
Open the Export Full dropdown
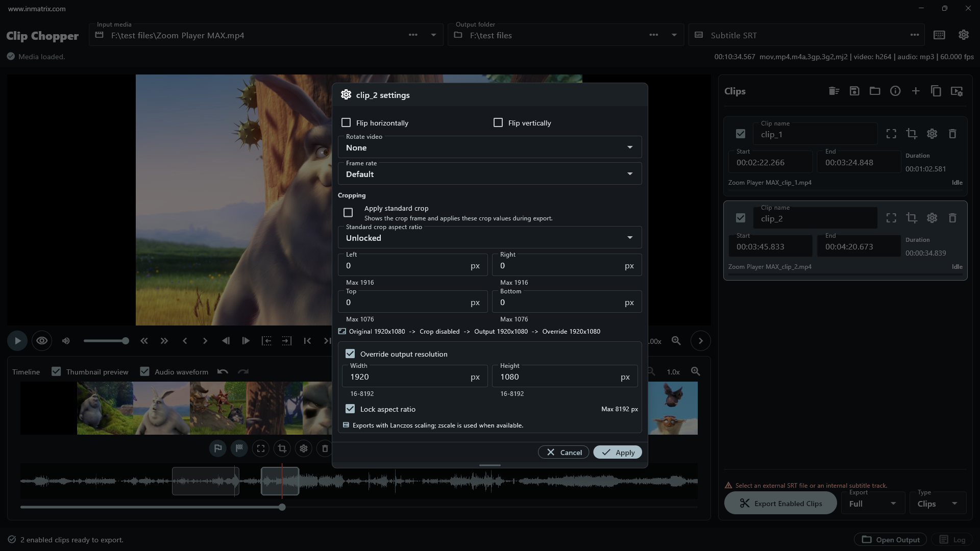pyautogui.click(x=873, y=503)
